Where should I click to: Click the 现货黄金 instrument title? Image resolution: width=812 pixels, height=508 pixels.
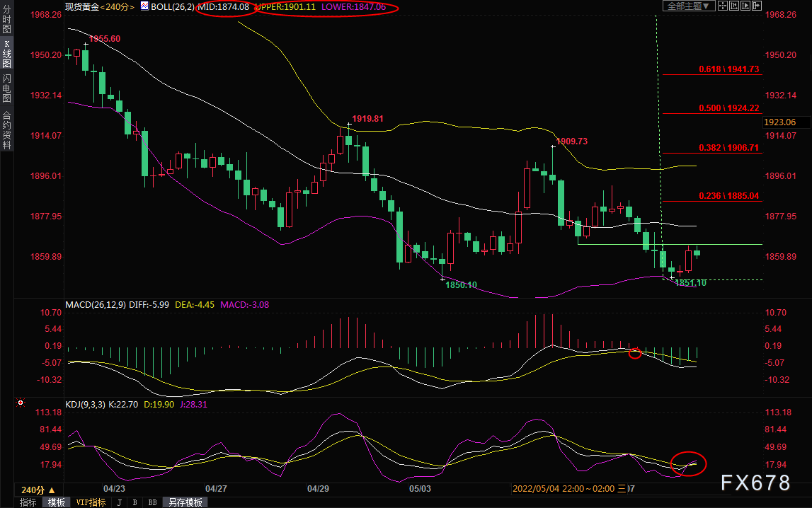pos(82,7)
